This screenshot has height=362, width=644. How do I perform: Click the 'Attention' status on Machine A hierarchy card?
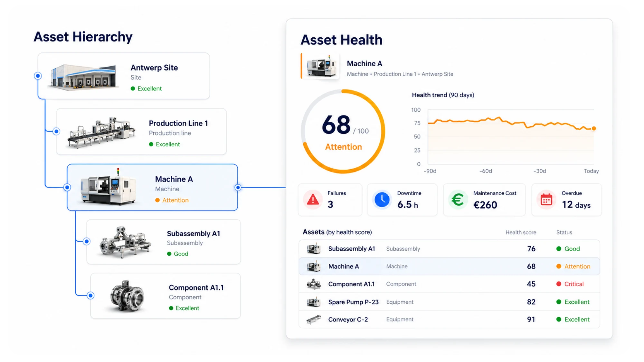point(172,200)
